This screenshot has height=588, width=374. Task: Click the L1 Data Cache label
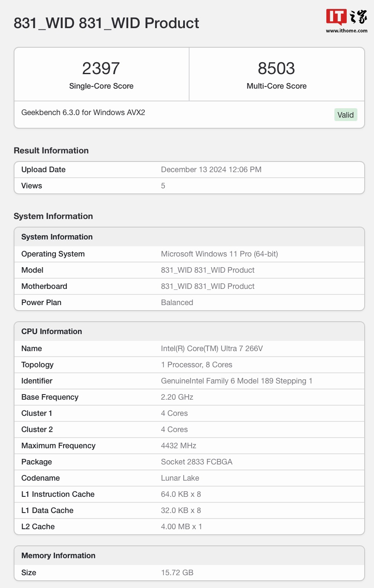(x=47, y=510)
